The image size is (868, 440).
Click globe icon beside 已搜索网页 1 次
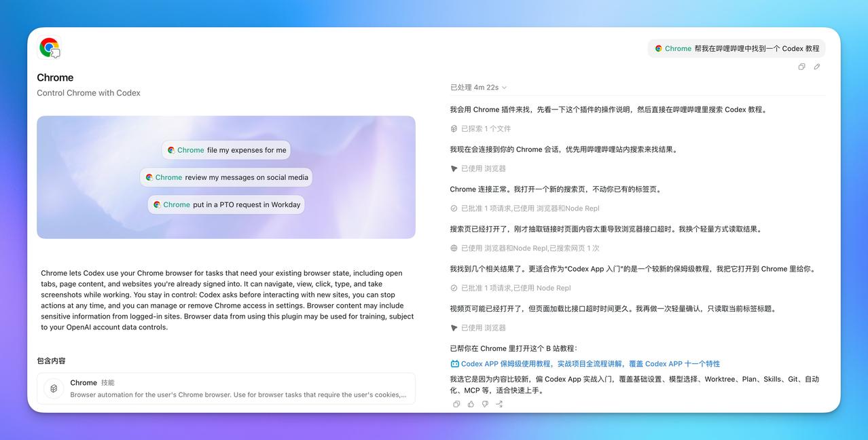point(454,249)
